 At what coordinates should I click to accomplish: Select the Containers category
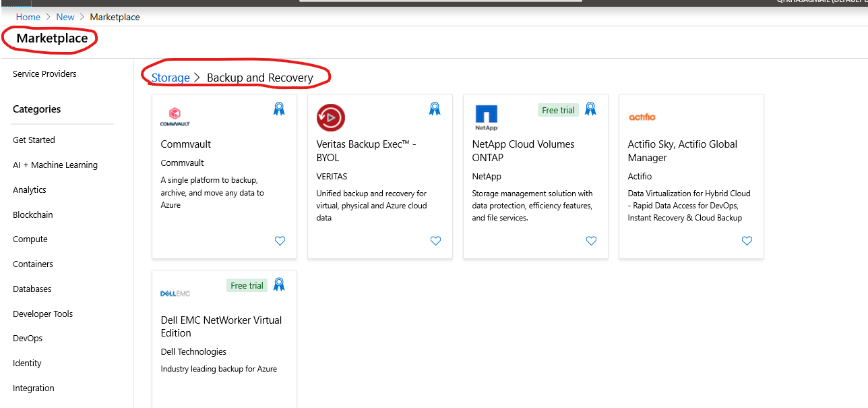click(33, 264)
